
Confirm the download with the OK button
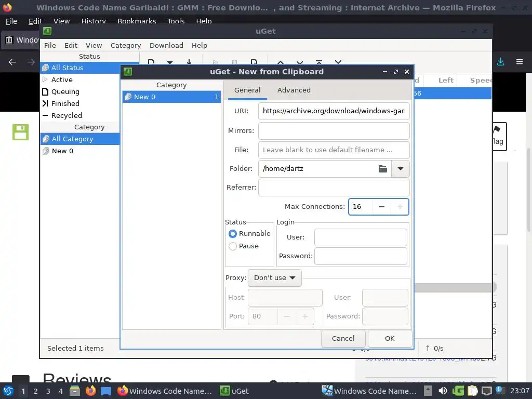pos(390,339)
